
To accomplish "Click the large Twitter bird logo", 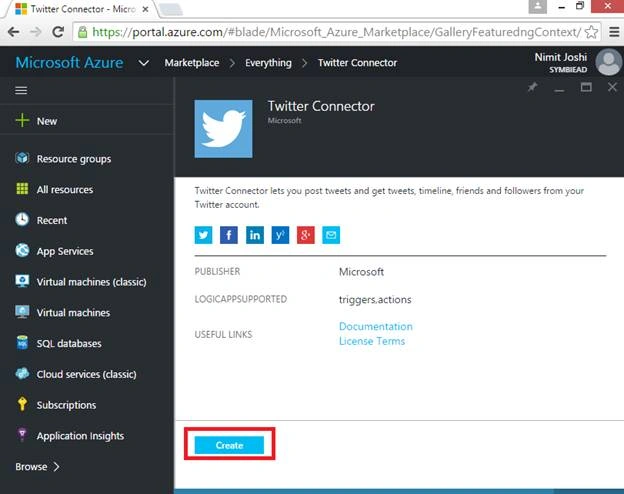I will tap(223, 129).
